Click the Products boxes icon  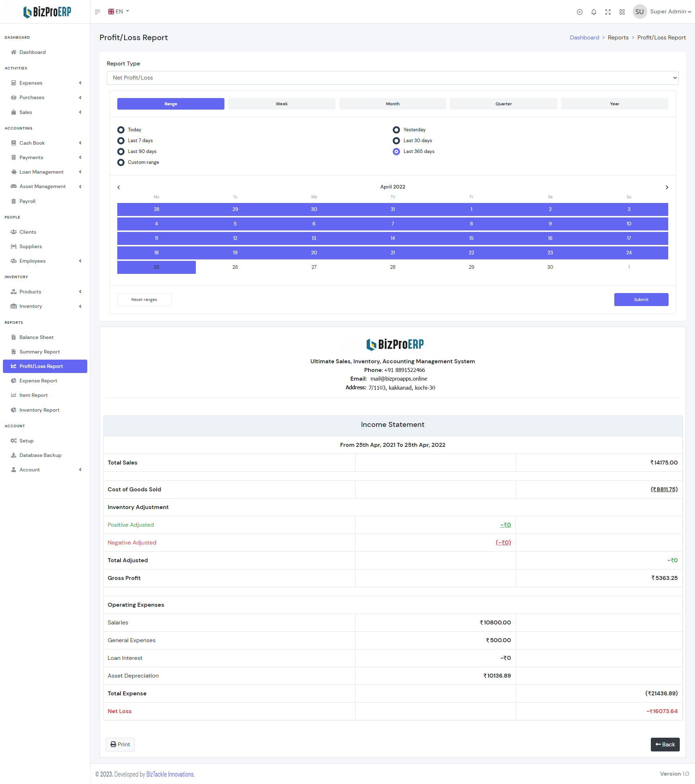[x=14, y=292]
